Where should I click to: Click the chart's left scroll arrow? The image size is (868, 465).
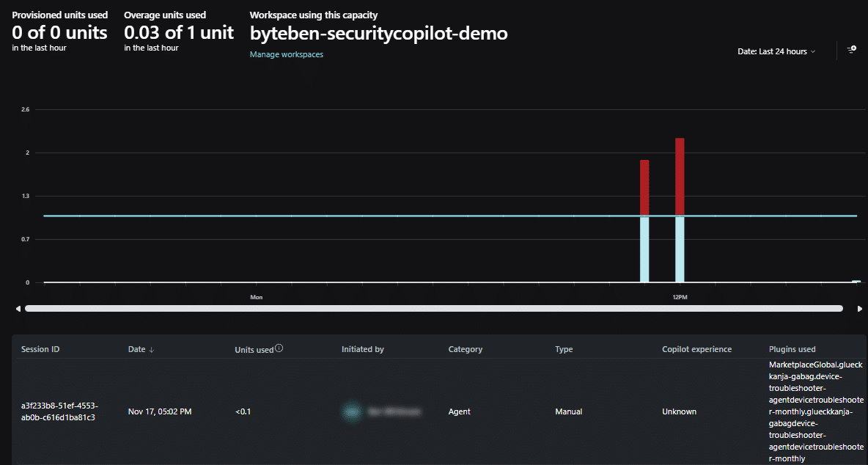tap(18, 309)
